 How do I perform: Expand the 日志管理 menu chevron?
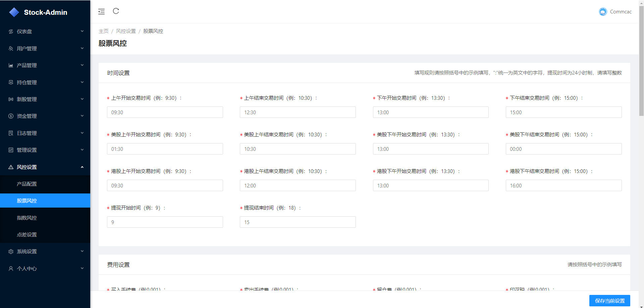tap(82, 133)
